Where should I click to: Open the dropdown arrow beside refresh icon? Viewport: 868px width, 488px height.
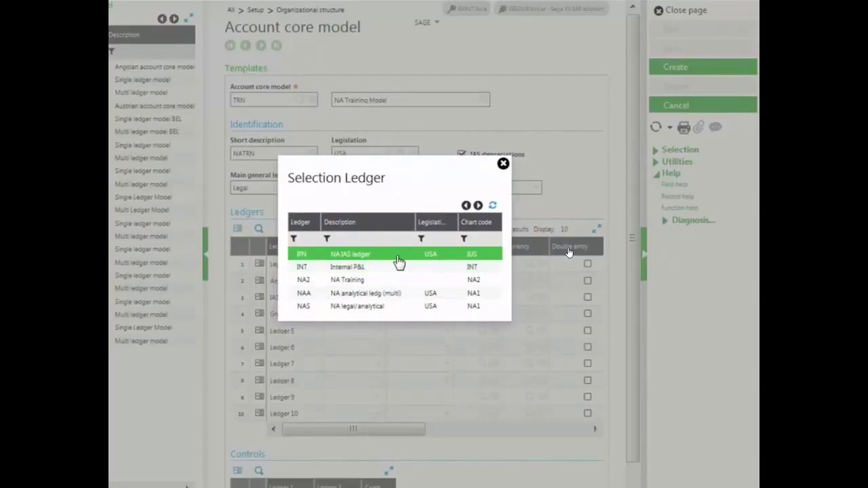click(669, 127)
